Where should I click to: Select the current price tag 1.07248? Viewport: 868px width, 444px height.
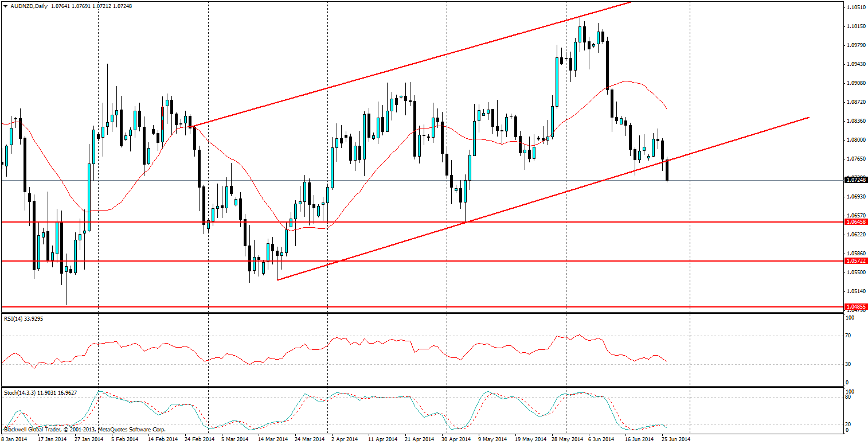pyautogui.click(x=856, y=180)
